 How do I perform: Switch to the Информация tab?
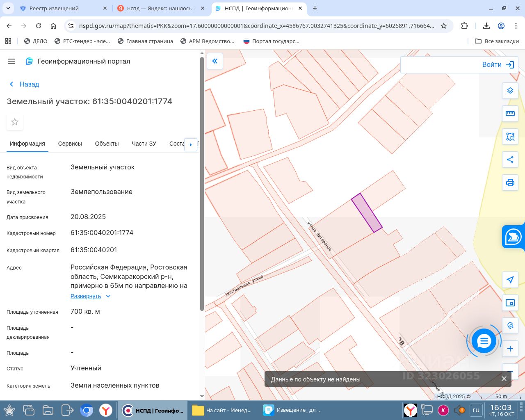point(27,144)
